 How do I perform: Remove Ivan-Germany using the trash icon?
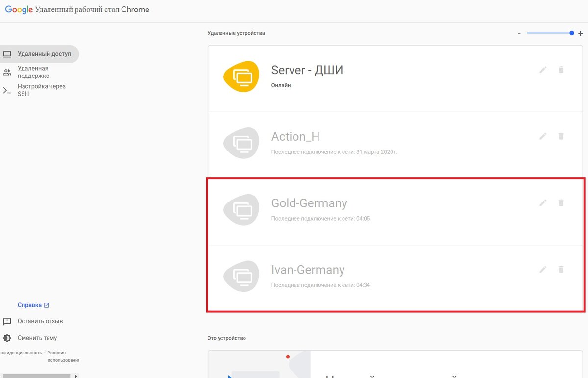point(561,269)
